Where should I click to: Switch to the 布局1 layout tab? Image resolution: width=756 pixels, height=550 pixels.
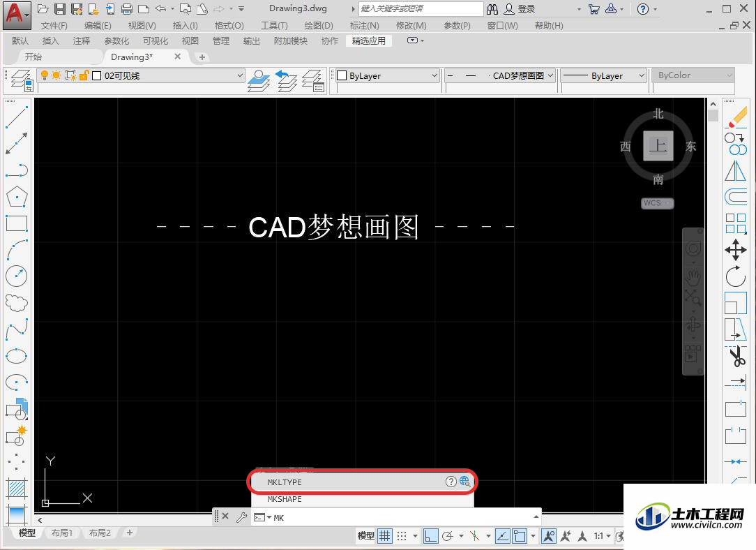[62, 533]
